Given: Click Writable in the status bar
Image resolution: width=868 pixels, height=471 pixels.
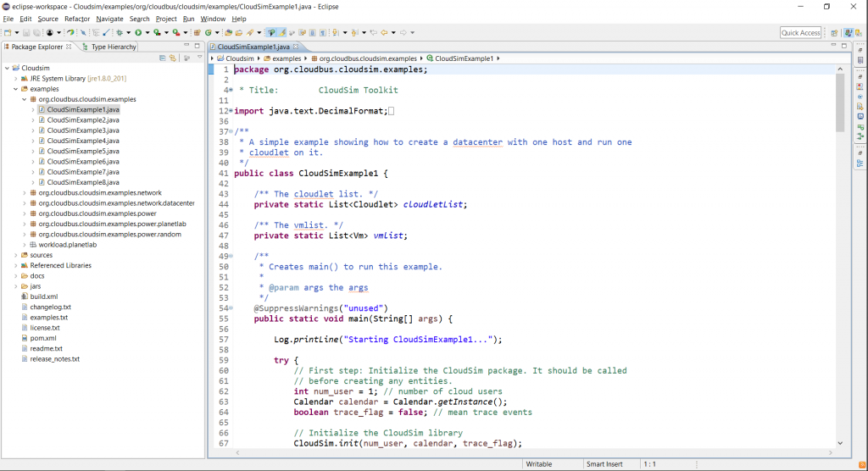Looking at the screenshot, I should point(538,464).
